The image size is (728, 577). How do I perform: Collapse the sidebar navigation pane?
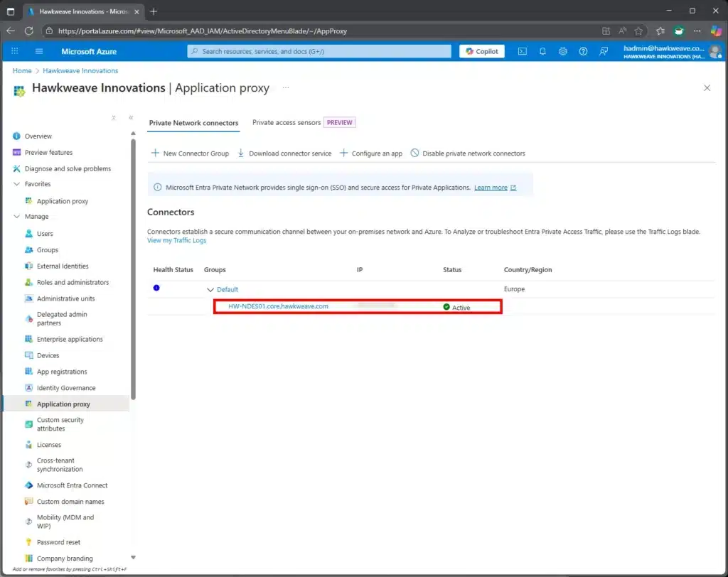click(x=131, y=118)
